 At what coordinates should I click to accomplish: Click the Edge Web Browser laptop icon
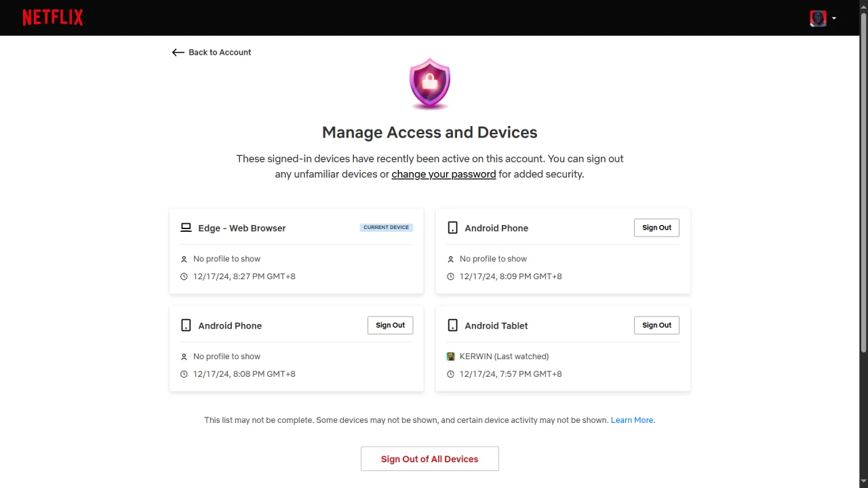pos(186,228)
